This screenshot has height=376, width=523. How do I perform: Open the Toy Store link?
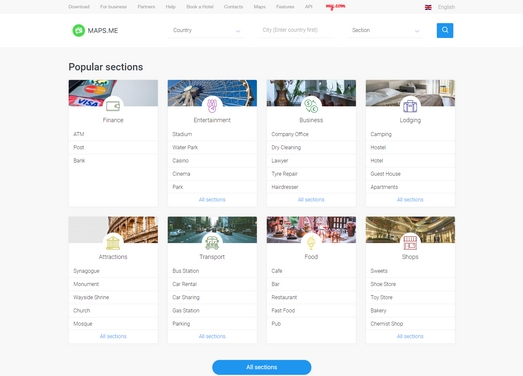(x=382, y=297)
